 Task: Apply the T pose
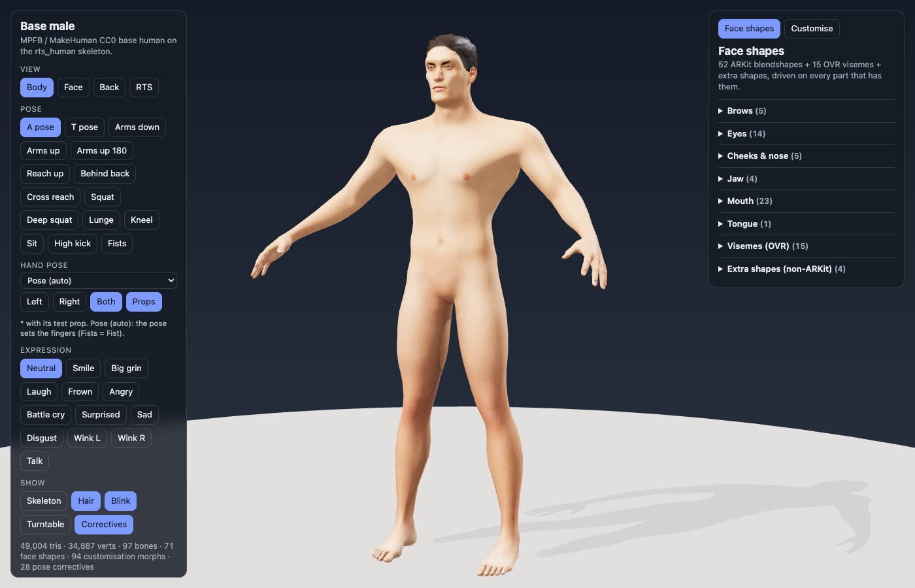point(84,127)
